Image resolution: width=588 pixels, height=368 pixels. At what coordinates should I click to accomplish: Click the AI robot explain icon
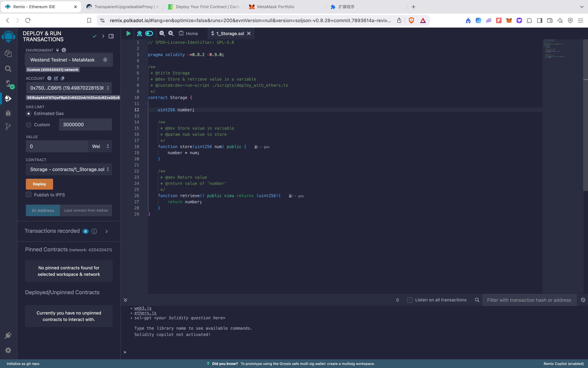[x=140, y=33]
